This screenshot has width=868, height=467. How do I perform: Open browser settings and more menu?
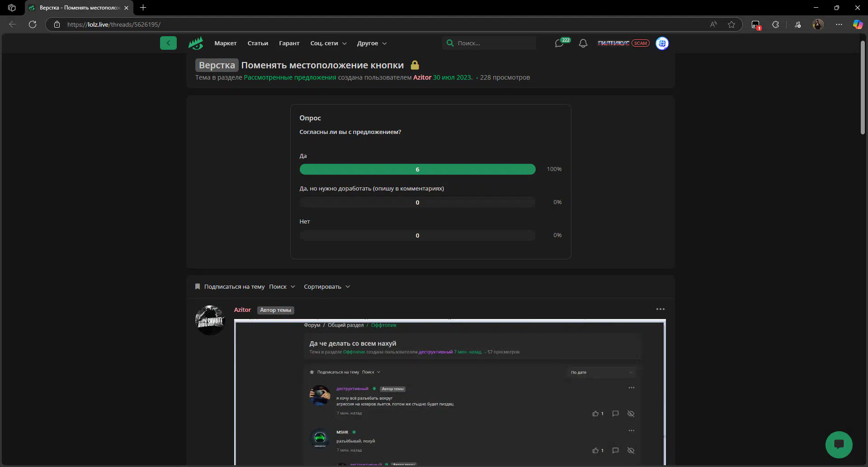[x=839, y=24]
